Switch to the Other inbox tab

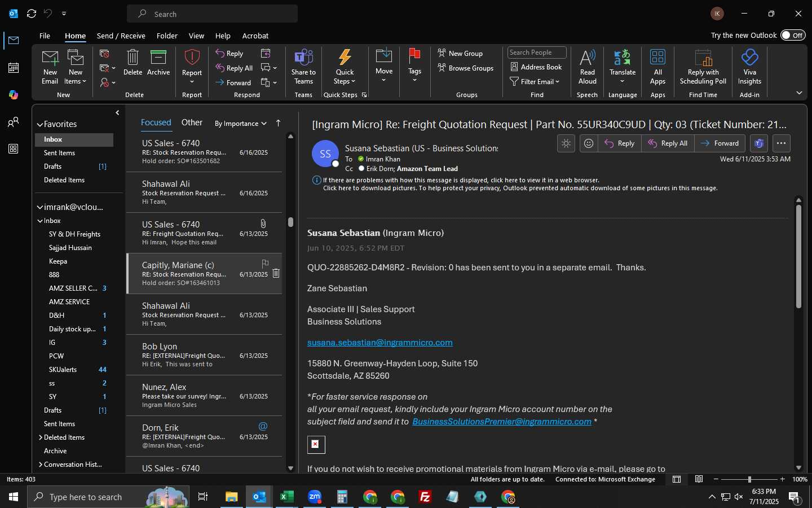tap(192, 122)
